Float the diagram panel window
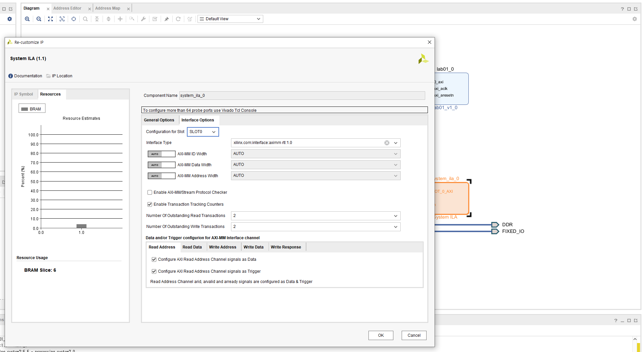644x352 pixels. coord(636,9)
